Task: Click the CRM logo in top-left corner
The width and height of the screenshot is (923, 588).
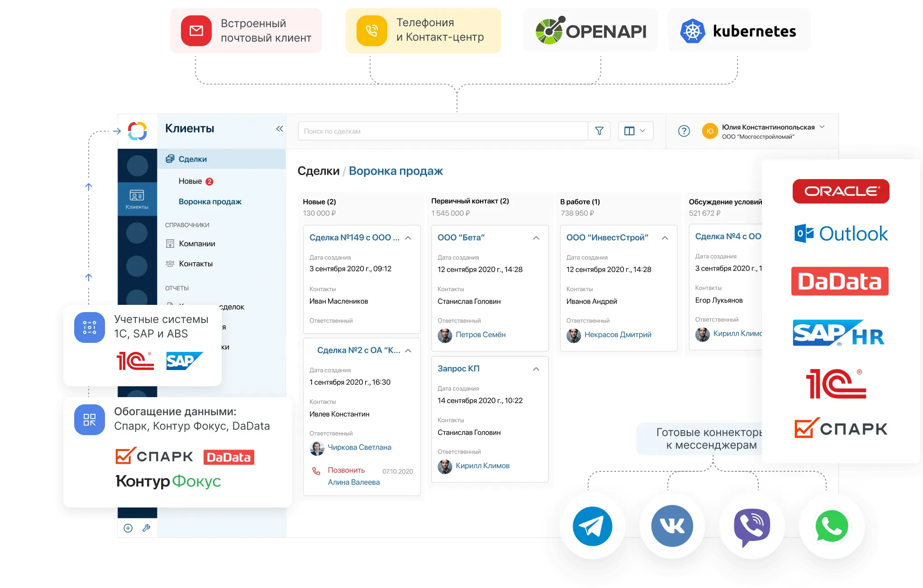Action: point(137,131)
